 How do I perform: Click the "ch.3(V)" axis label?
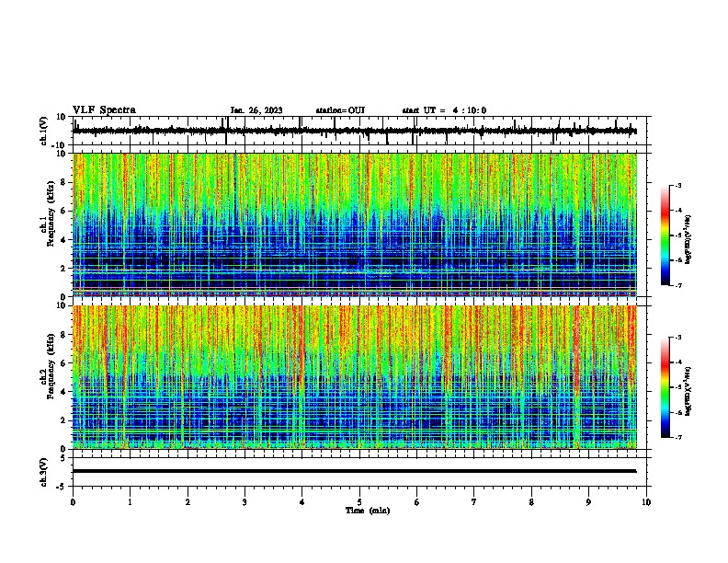44,473
